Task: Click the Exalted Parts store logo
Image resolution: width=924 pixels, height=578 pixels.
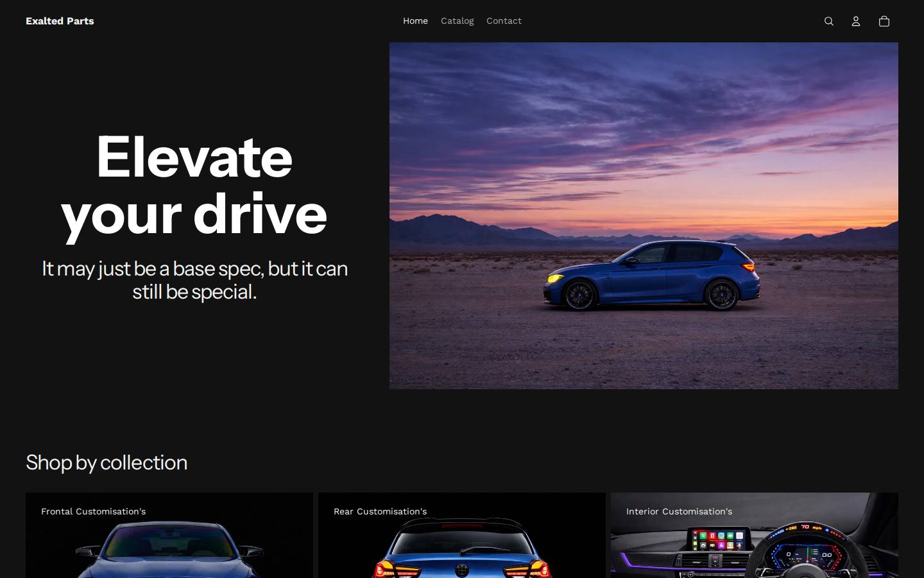Action: point(60,21)
